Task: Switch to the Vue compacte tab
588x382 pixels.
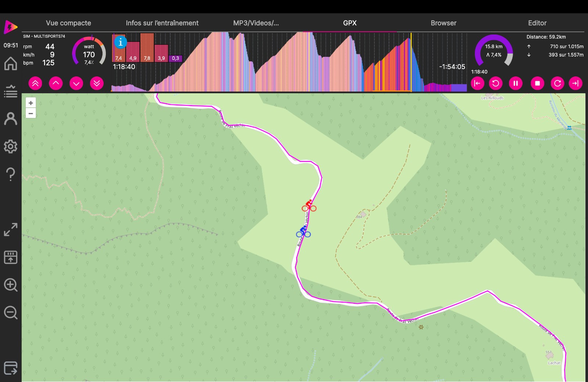Action: 68,23
